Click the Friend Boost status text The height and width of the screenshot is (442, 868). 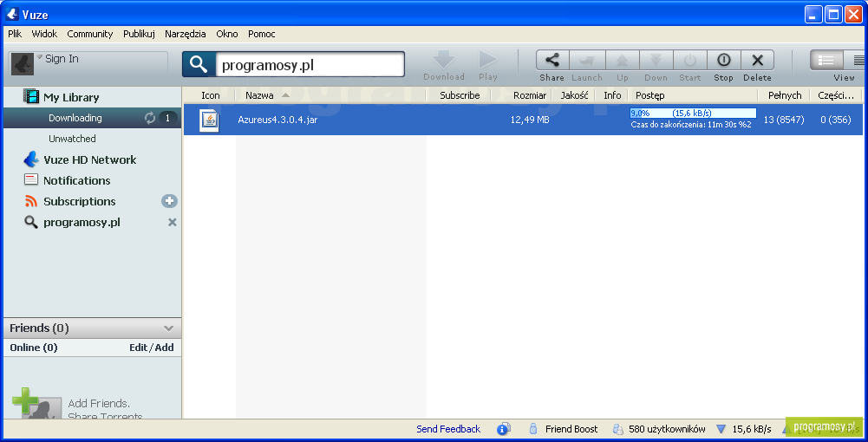(x=571, y=429)
